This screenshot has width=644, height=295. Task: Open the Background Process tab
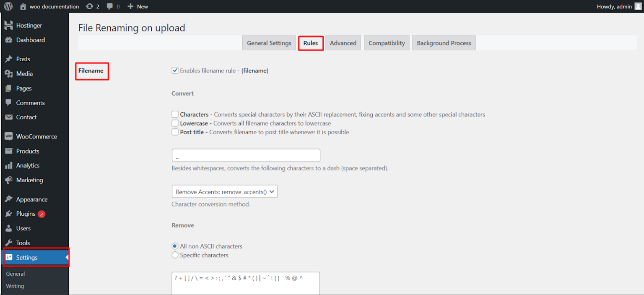pyautogui.click(x=444, y=42)
